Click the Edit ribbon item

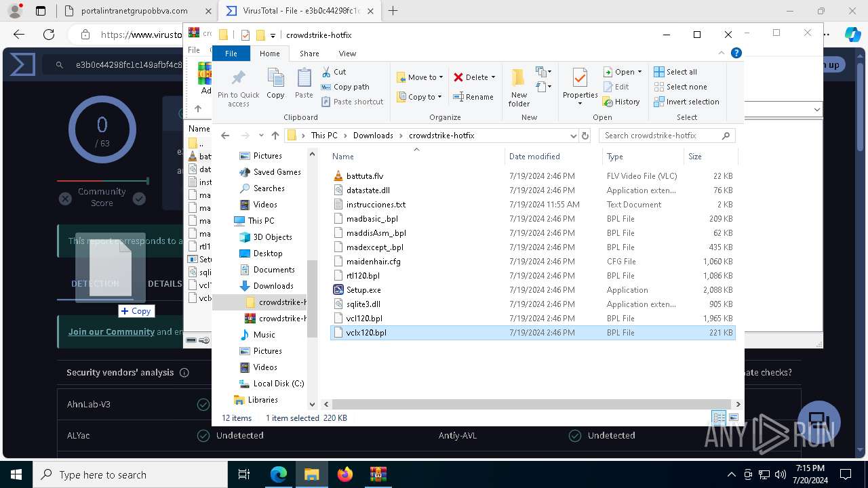616,87
